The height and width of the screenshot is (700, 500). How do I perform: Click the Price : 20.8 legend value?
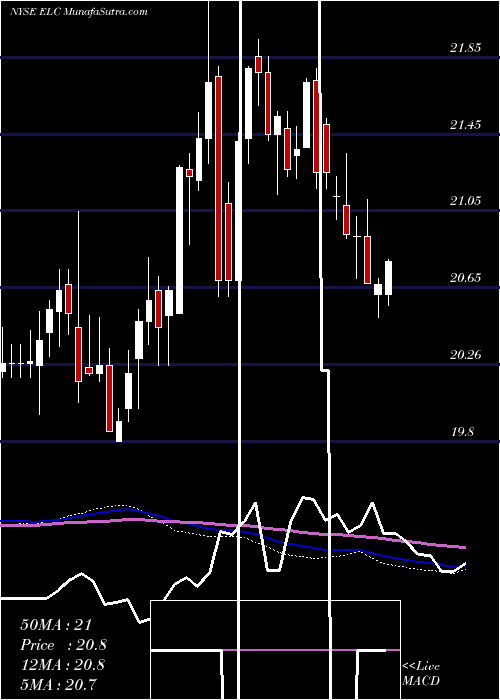(x=63, y=644)
